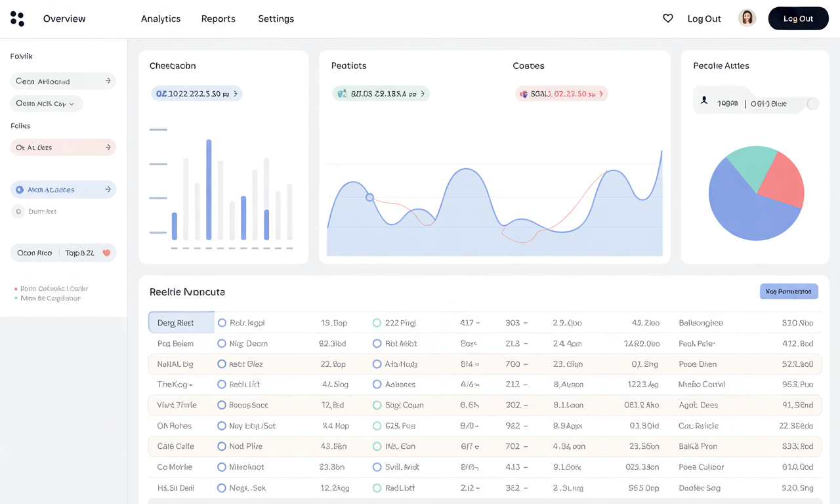
Task: Expand the blue date badge chevron
Action: click(x=236, y=94)
